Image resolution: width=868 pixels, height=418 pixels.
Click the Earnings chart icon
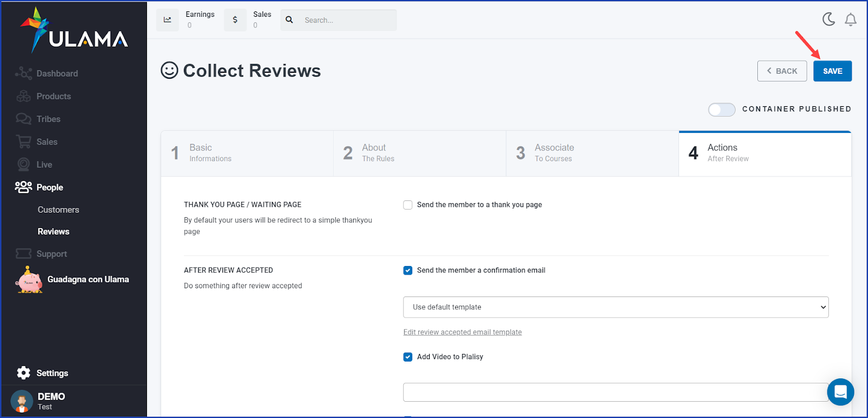click(x=168, y=20)
